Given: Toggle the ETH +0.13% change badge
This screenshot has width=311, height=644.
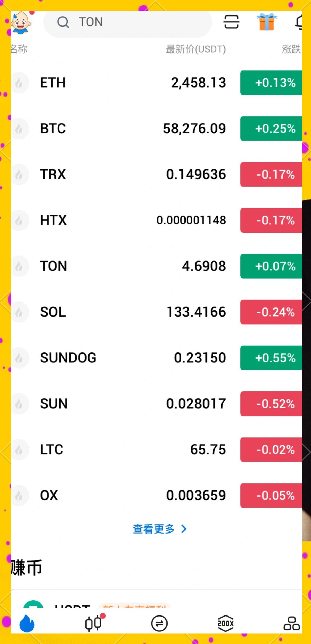Looking at the screenshot, I should (271, 83).
